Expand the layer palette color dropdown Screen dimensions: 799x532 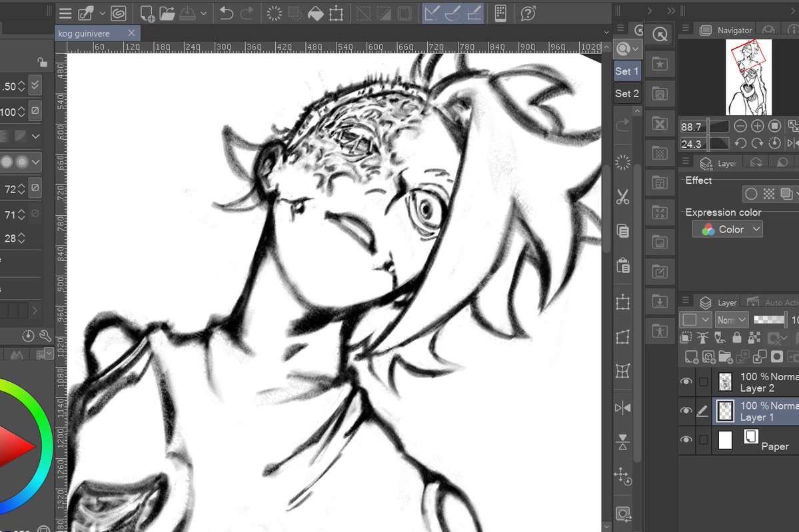coord(696,320)
